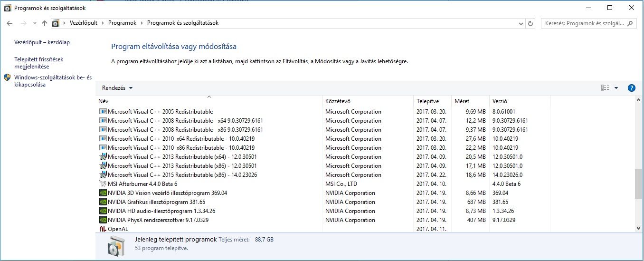Click the search magnifier icon
Viewport: 644px width, 261px height.
(x=631, y=23)
